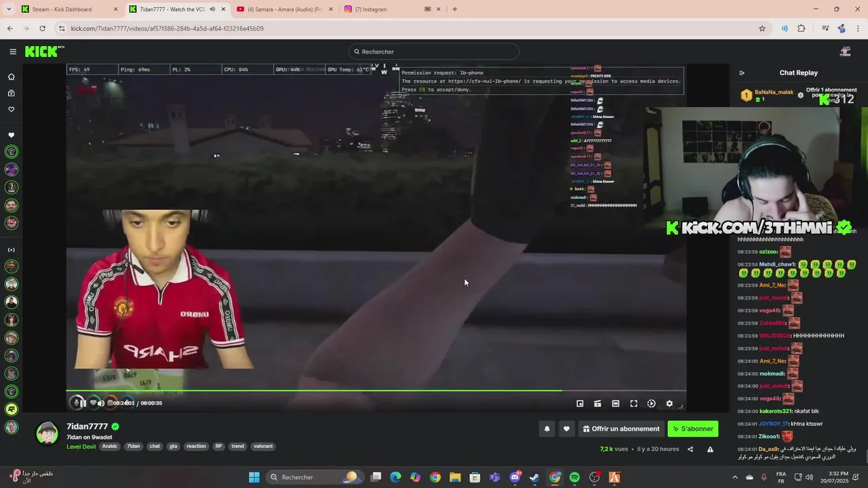Seek on the green video progress bar
Viewport: 868px width, 488px height.
(x=376, y=390)
